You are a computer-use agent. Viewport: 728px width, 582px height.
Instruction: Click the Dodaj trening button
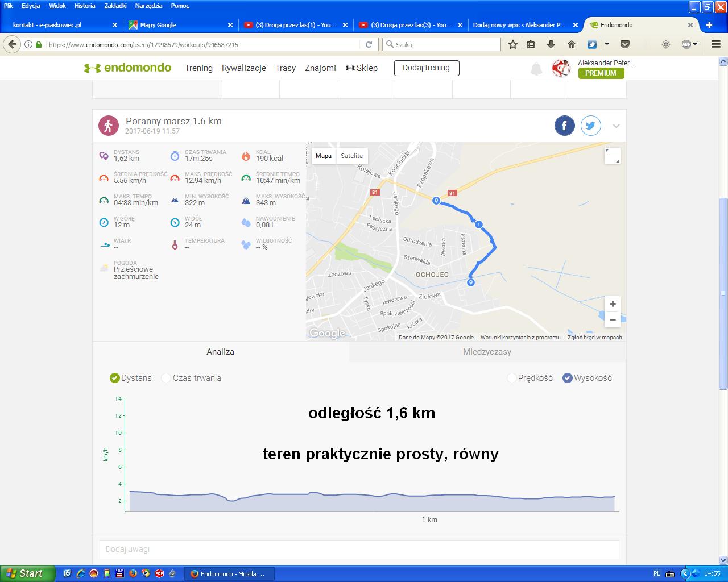pos(426,68)
